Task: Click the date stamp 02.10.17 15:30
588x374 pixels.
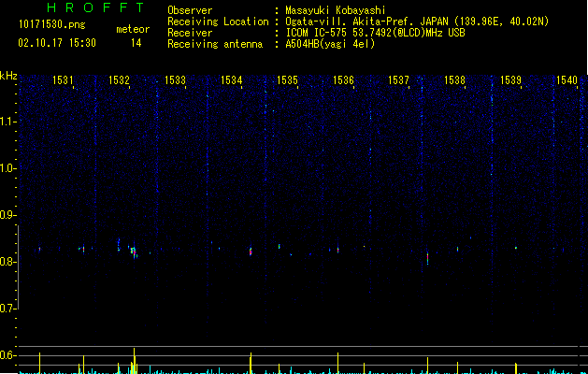Action: click(57, 43)
